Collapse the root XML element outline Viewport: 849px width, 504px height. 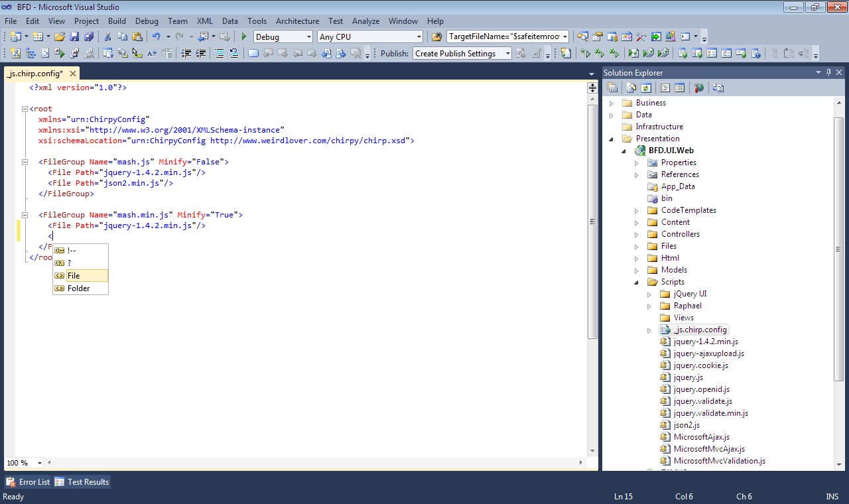pos(25,109)
